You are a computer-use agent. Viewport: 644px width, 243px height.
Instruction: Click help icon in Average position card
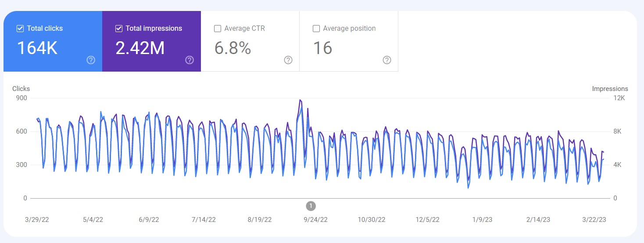(x=387, y=60)
